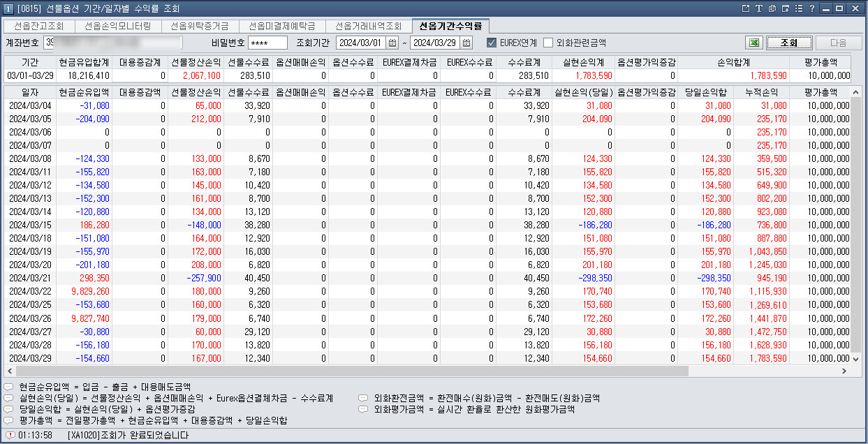Click the 9,829,260 cash inflow cell

[x=85, y=291]
